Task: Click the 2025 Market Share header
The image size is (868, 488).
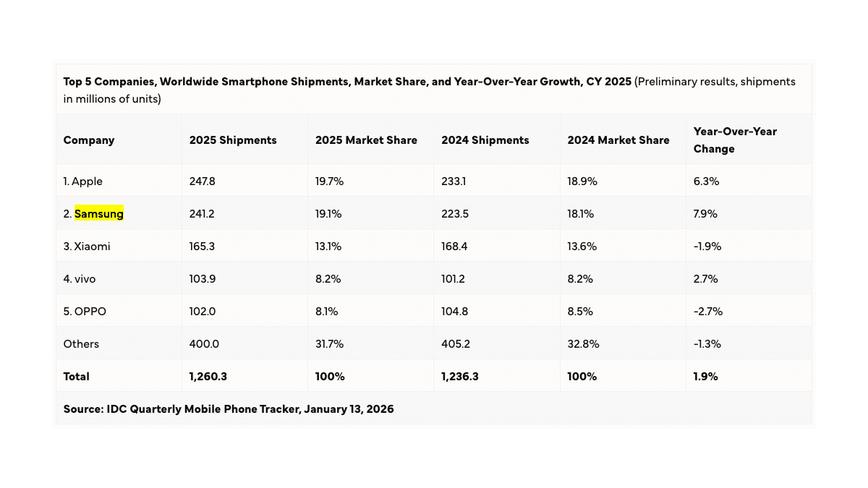Action: coord(366,140)
